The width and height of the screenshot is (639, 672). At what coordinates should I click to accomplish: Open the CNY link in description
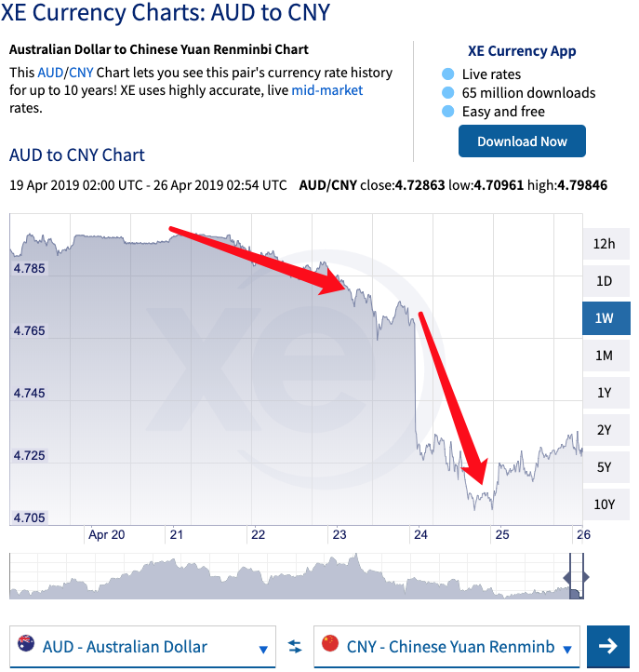[x=82, y=73]
